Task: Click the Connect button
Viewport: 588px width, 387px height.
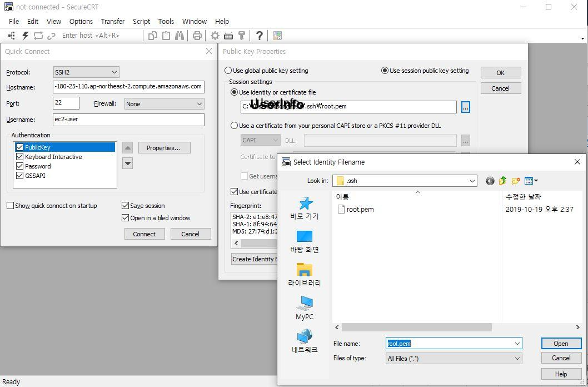Action: (144, 234)
